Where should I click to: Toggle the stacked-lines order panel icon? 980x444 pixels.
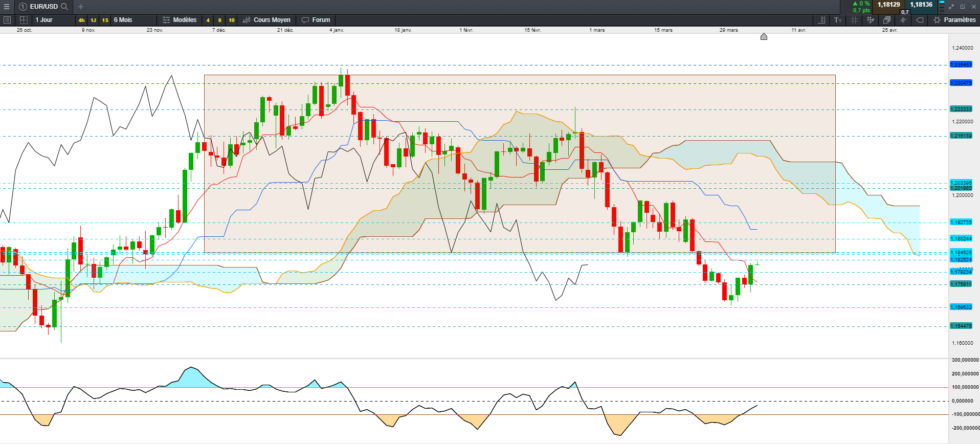[x=942, y=7]
